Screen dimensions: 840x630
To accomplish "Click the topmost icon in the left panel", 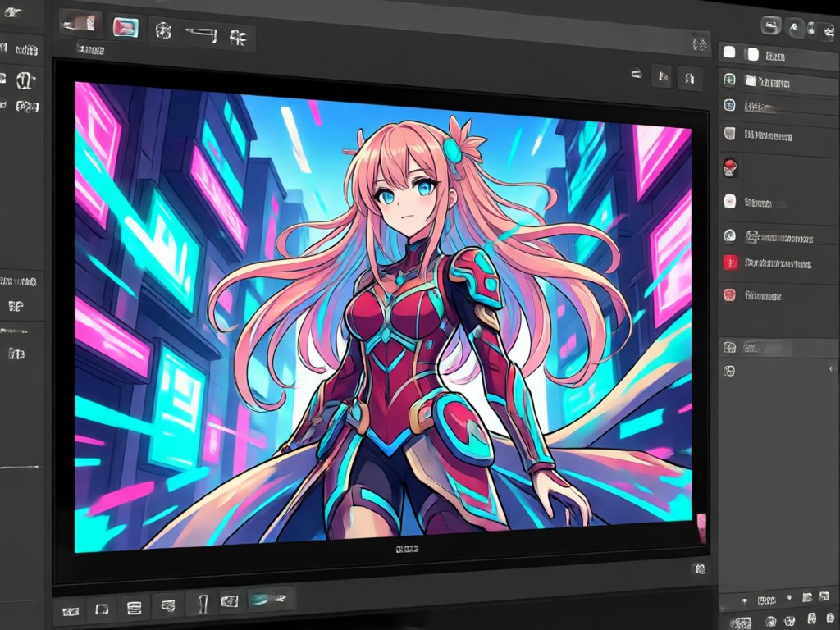I will [x=11, y=12].
